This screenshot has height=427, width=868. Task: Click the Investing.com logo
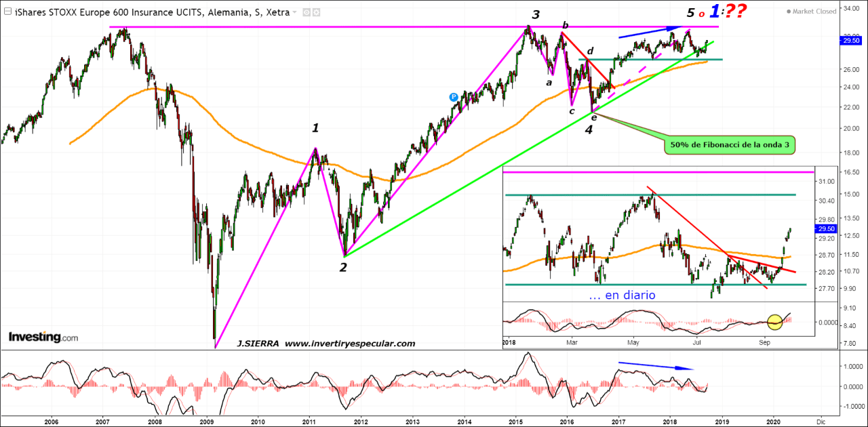43,337
